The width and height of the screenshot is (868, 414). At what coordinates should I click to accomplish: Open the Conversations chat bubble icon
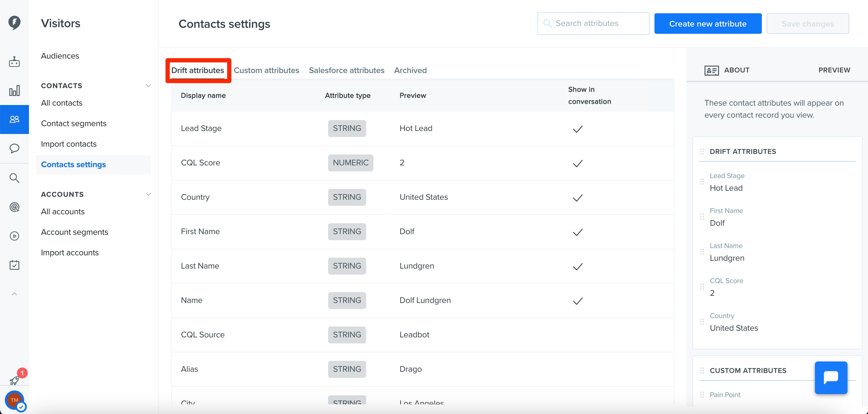[x=14, y=148]
